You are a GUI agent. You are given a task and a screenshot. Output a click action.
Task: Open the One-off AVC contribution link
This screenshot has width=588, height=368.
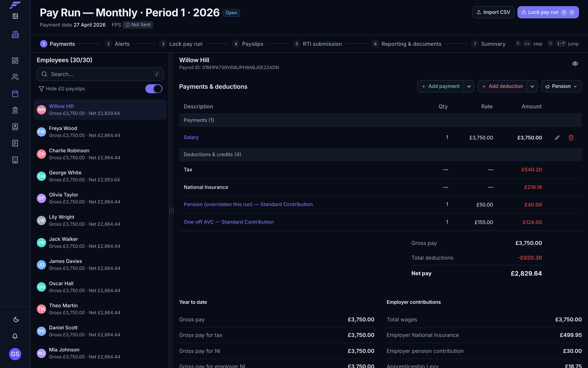229,222
